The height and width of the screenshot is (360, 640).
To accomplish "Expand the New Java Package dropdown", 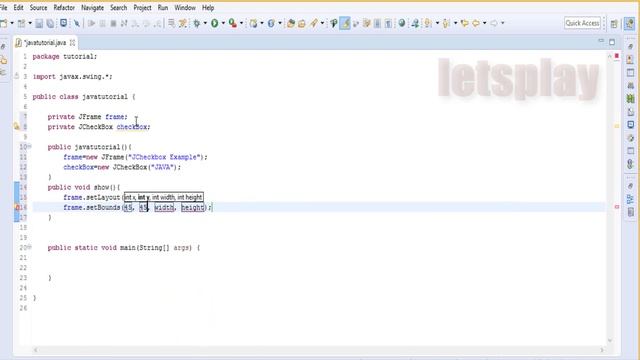I will click(262, 23).
